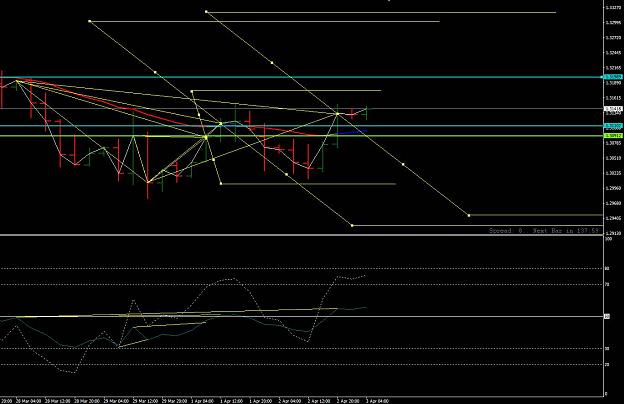This screenshot has height=404, width=625.
Task: Click the 2 Apr 20:00 time label
Action: tap(348, 401)
